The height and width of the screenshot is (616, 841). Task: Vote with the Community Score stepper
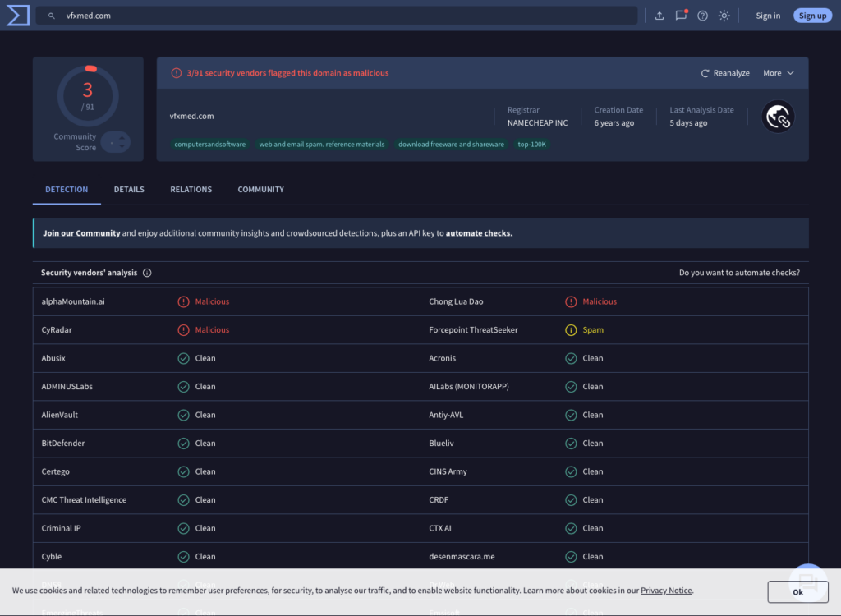[115, 142]
